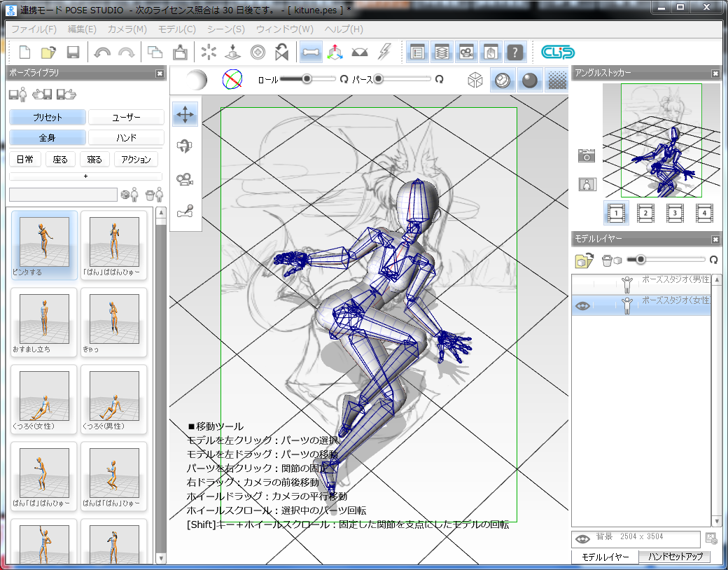Toggle the layers stack panel toolbar icon
This screenshot has height=570, width=728.
[441, 52]
